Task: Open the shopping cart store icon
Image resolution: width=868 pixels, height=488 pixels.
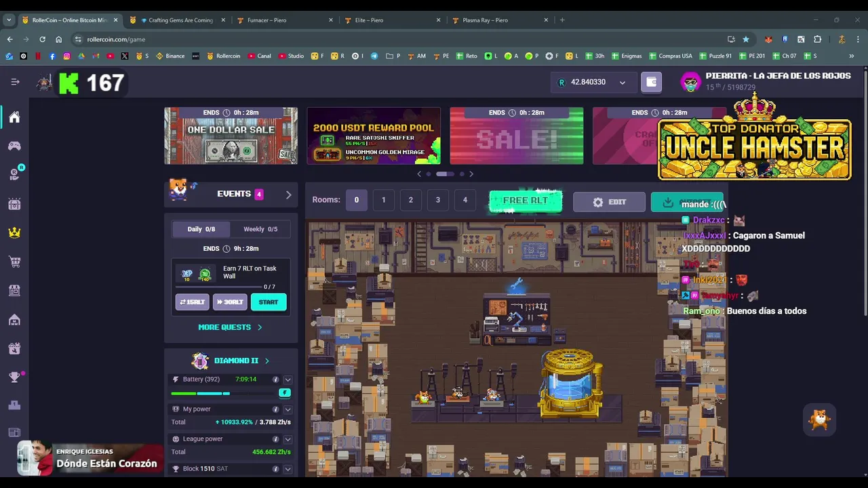Action: pyautogui.click(x=14, y=262)
